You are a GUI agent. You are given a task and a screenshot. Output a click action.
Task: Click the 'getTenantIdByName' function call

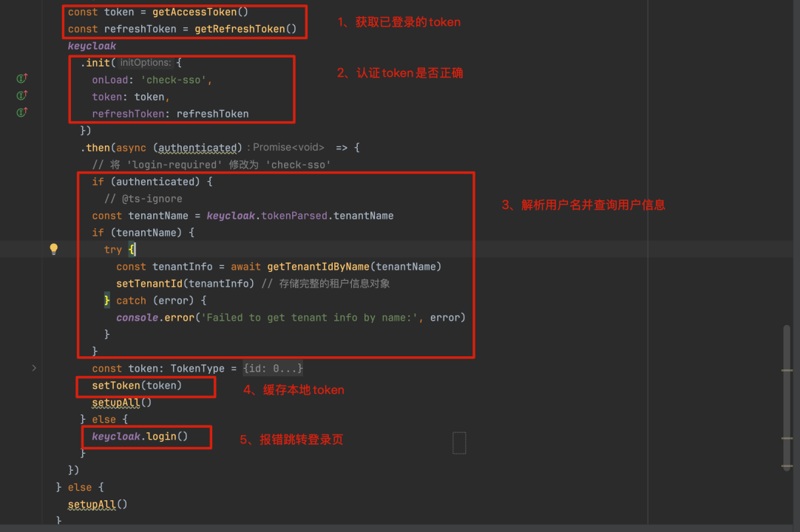click(318, 267)
